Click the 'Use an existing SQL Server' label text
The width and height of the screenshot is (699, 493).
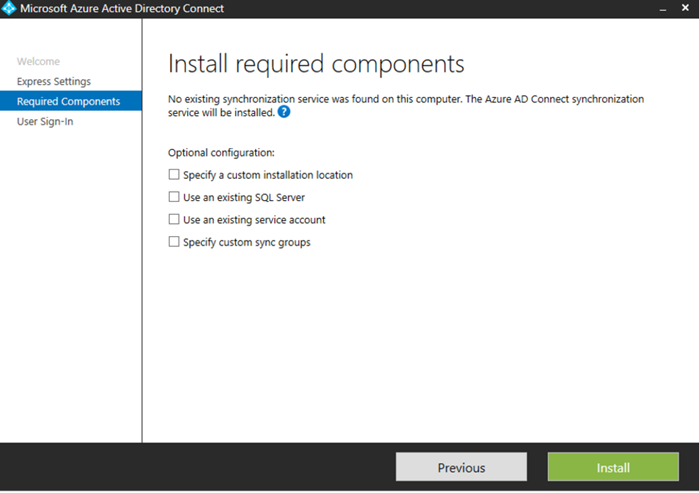point(244,198)
